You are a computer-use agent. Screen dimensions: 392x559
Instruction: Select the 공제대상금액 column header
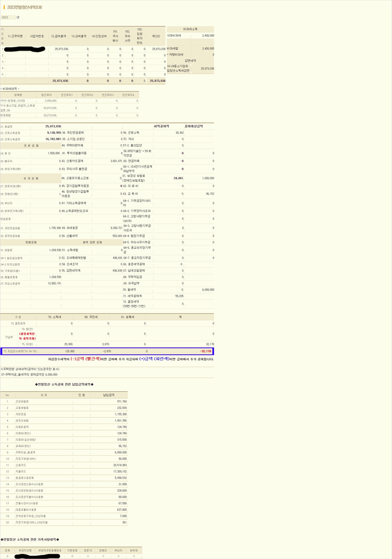point(194,126)
